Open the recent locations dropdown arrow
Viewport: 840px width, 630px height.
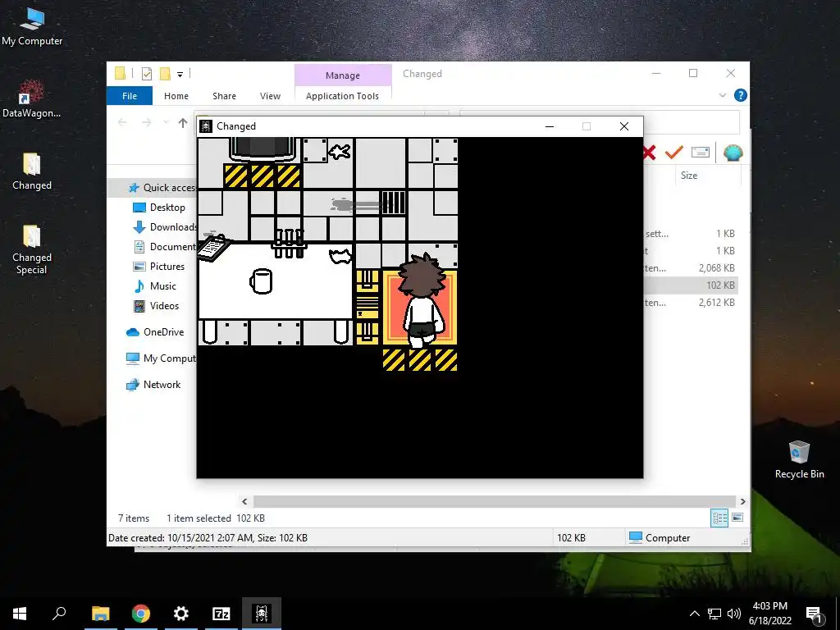[166, 123]
